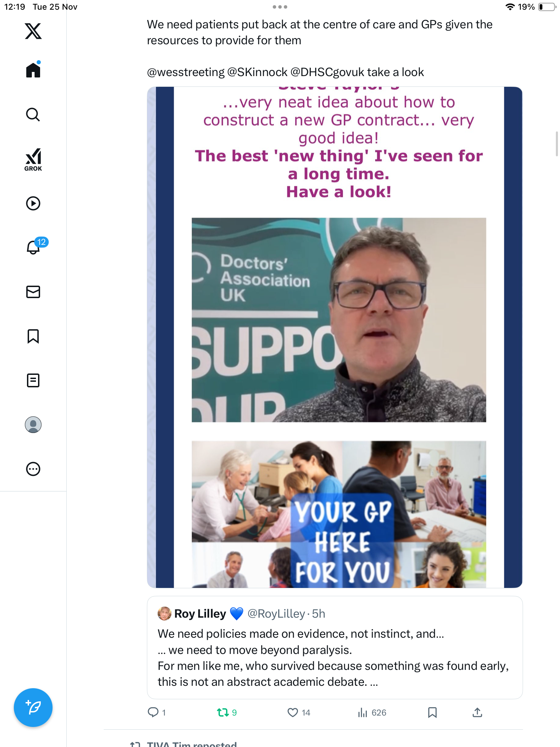Go to the Home feed icon
The image size is (560, 747).
(33, 70)
